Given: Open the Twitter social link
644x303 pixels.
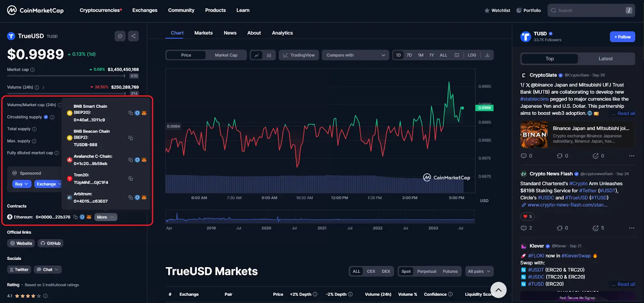Looking at the screenshot, I should click(19, 270).
